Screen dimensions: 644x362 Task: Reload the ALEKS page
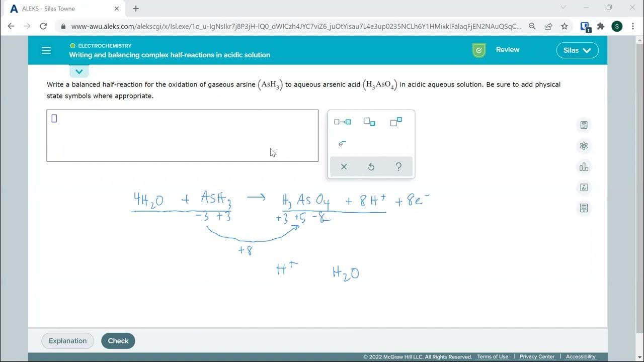tap(43, 26)
